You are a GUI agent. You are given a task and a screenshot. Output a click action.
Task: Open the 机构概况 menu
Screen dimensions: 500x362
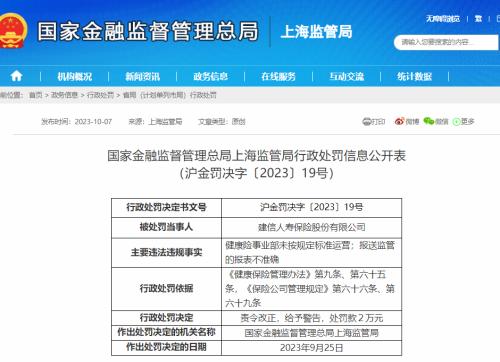pyautogui.click(x=75, y=77)
